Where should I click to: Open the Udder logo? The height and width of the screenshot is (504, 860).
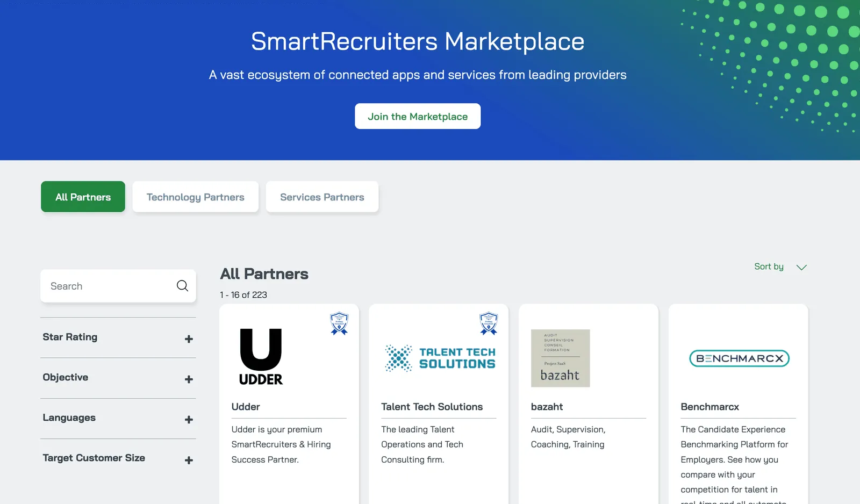(x=261, y=357)
